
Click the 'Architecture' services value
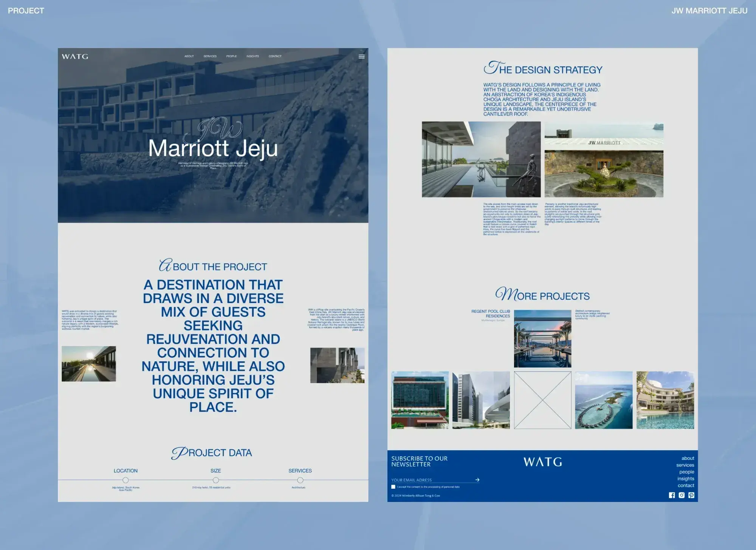pos(299,488)
